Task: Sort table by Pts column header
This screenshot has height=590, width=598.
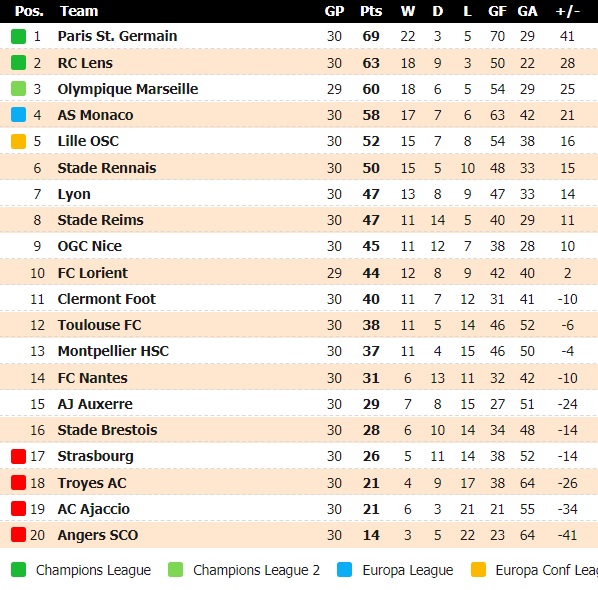Action: pyautogui.click(x=371, y=11)
